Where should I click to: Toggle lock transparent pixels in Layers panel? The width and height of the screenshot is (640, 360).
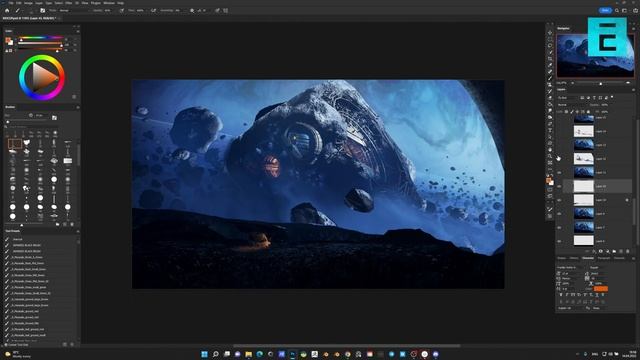tap(566, 112)
